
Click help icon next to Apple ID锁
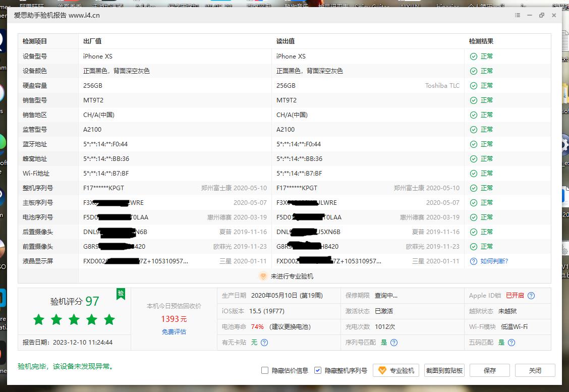coord(531,296)
